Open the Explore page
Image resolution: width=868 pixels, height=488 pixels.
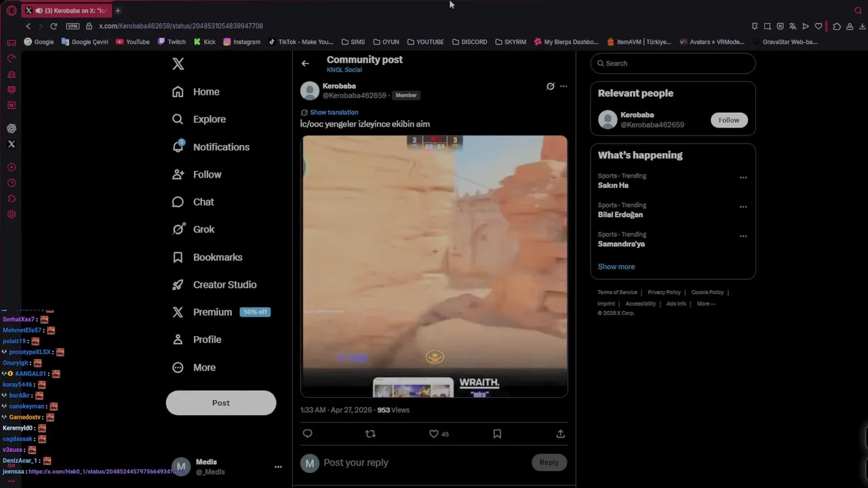click(199, 119)
